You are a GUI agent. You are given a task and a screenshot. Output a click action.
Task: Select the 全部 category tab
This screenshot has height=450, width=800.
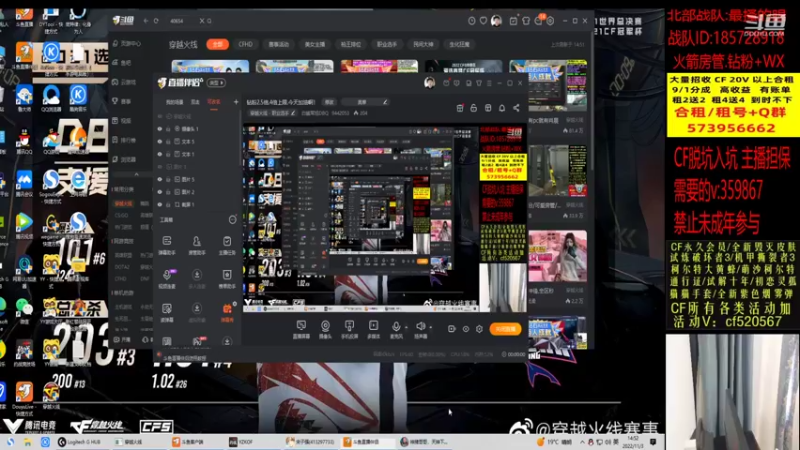coord(217,44)
